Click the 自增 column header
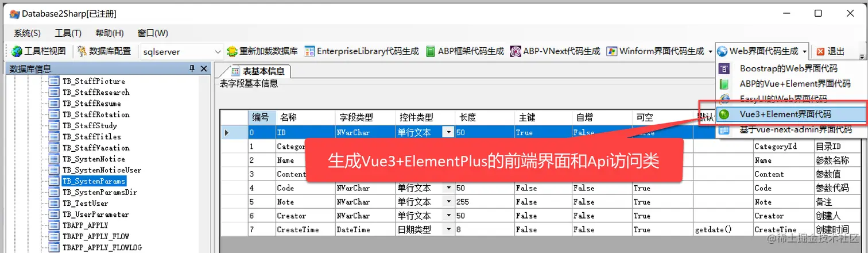Viewport: 868px width, 253px height. click(602, 117)
